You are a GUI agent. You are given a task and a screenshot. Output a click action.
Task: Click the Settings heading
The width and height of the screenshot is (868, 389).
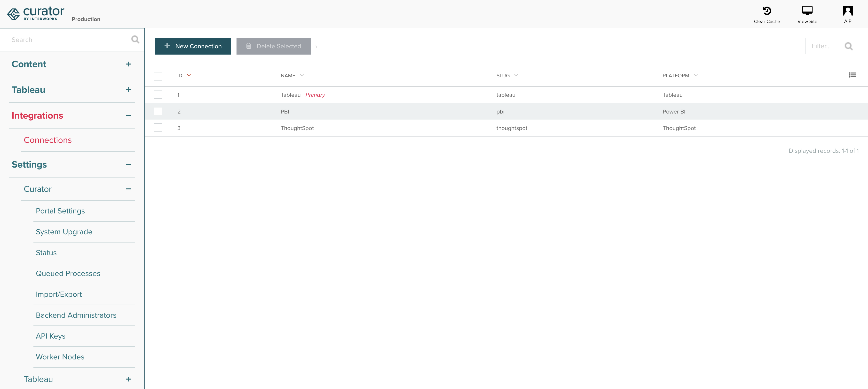click(29, 164)
